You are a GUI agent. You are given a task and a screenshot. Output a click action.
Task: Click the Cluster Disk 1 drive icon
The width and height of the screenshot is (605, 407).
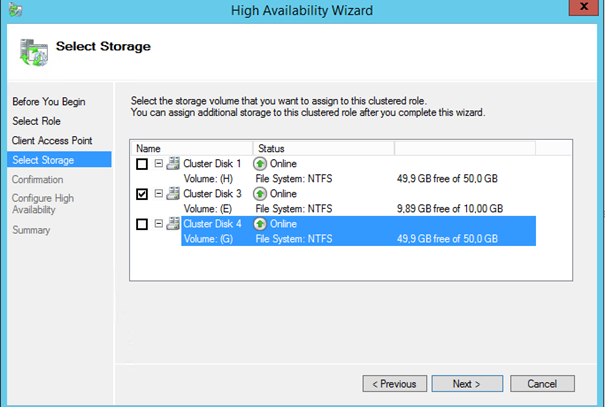[172, 164]
